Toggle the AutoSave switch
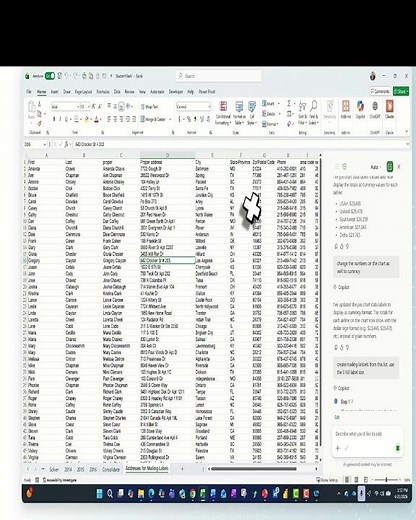This screenshot has height=520, width=416. click(x=50, y=76)
